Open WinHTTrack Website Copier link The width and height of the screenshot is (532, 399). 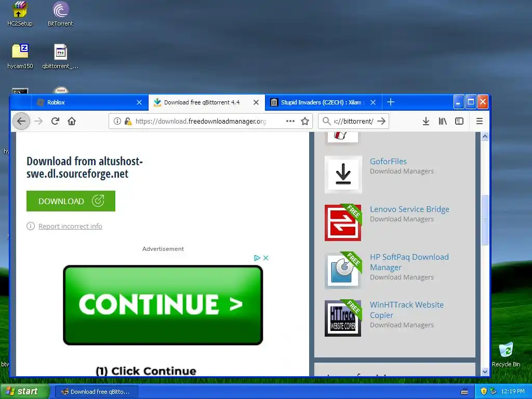(407, 310)
